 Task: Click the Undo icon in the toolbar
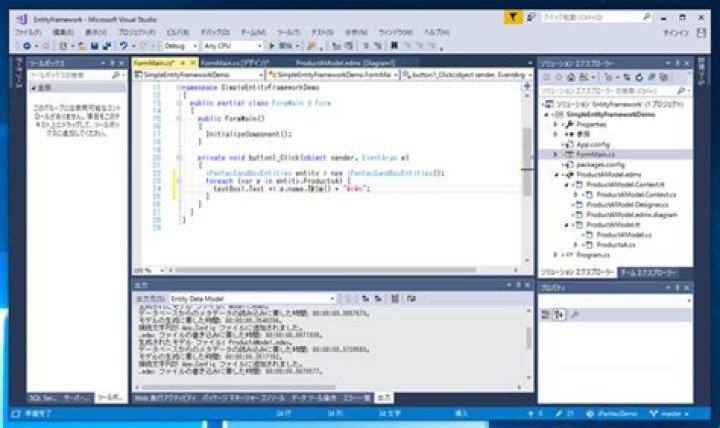(123, 46)
